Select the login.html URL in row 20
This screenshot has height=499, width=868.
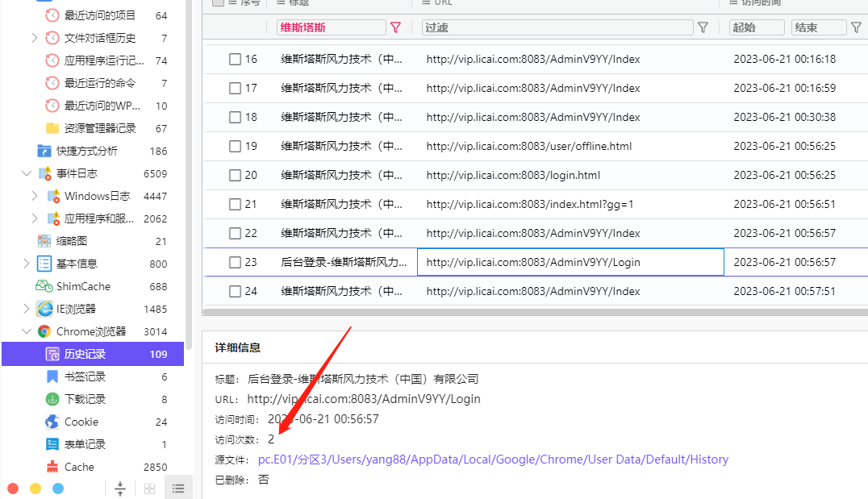513,176
